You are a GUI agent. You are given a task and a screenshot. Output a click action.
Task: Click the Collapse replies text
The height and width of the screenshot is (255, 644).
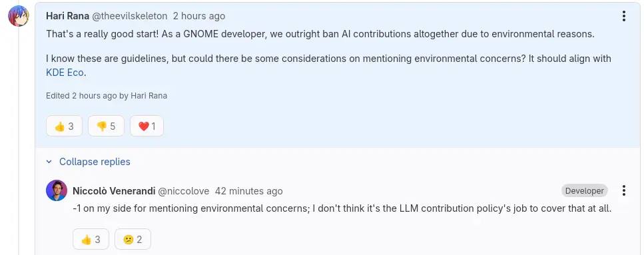[95, 162]
